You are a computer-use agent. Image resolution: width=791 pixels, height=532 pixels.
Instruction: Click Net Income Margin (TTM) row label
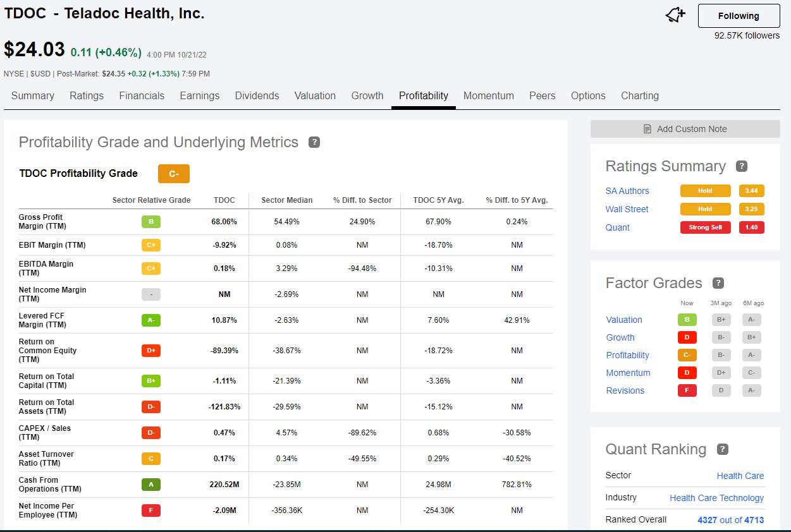(52, 294)
